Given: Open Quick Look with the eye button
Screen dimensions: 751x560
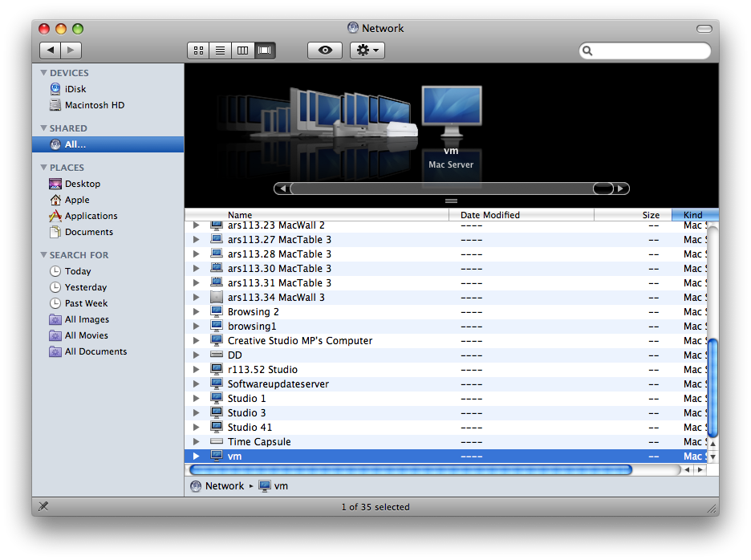Looking at the screenshot, I should (325, 51).
